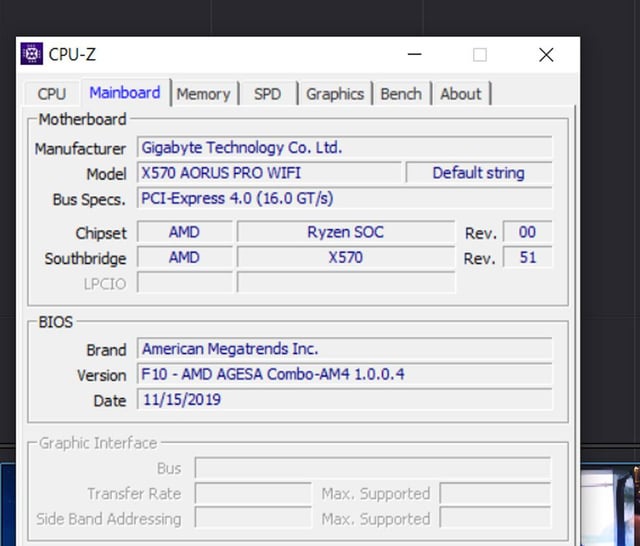640x546 pixels.
Task: Click the 'Ryzen SOC' chipset field
Action: click(346, 232)
